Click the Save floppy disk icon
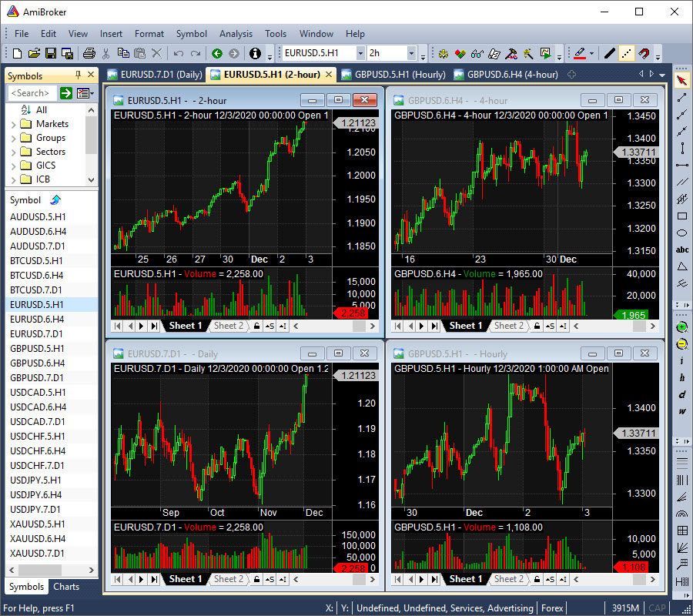 coord(51,53)
